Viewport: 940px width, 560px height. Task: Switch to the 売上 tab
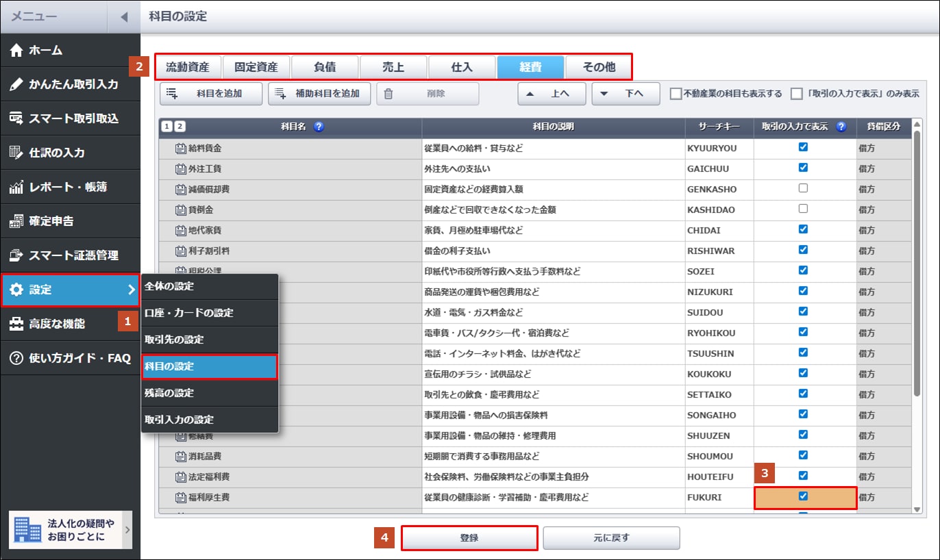393,67
